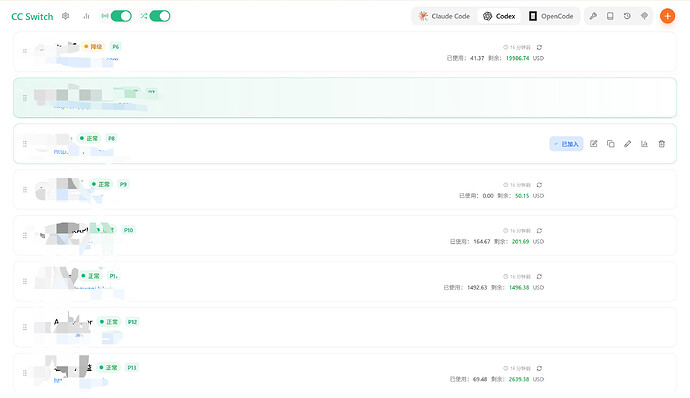The width and height of the screenshot is (690, 398).
Task: Refresh usage for the row with 1496.38 remaining
Action: coord(540,276)
